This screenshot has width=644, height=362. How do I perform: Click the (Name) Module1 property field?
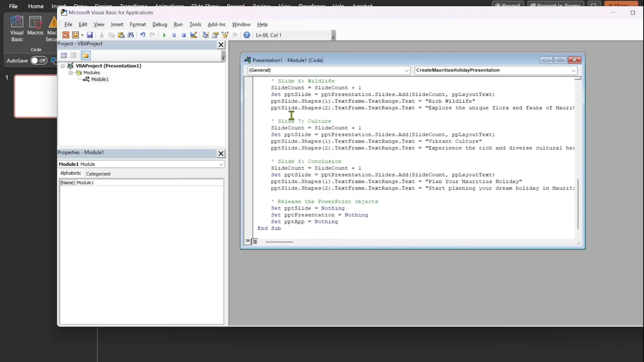click(141, 183)
